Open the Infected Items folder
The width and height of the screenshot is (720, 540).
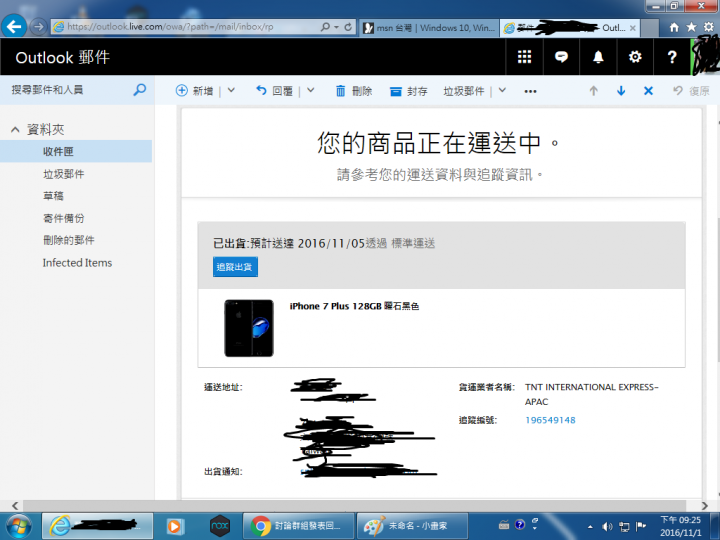click(x=77, y=263)
